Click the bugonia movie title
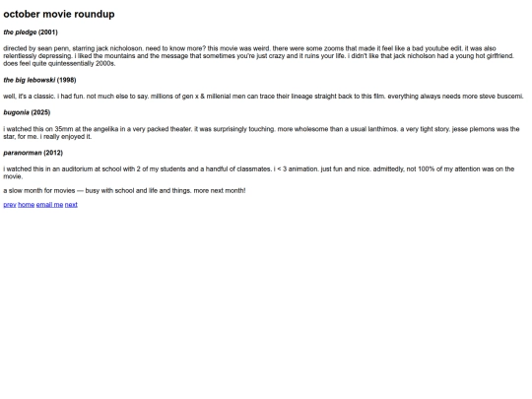532x399 pixels. coord(17,112)
